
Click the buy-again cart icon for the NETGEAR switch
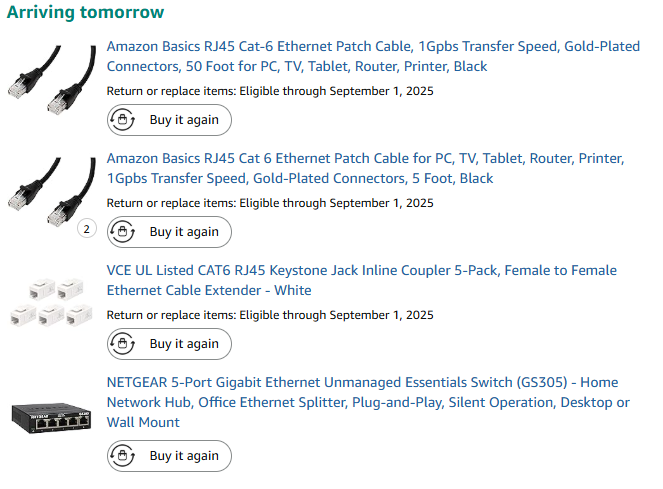tap(123, 456)
